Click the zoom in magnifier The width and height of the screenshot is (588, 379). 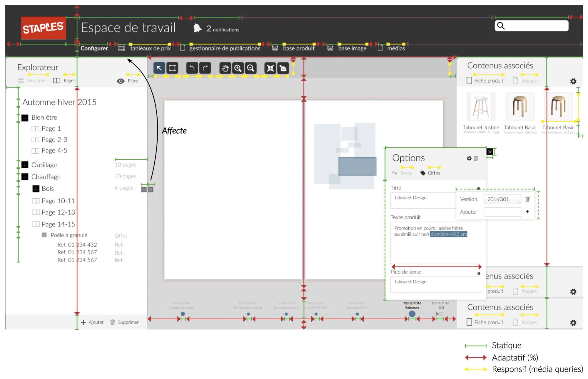(238, 68)
